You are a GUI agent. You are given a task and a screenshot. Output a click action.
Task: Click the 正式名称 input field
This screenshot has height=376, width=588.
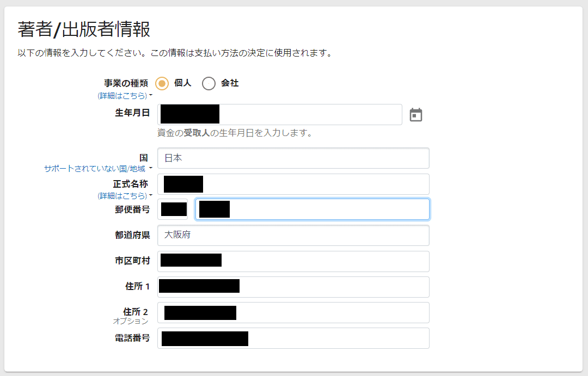click(293, 184)
